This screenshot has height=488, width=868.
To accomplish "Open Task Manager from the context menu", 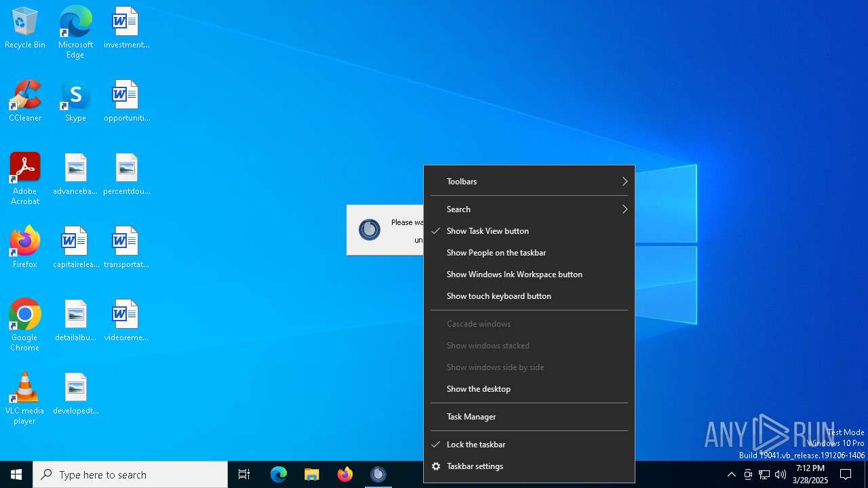I will (x=529, y=417).
